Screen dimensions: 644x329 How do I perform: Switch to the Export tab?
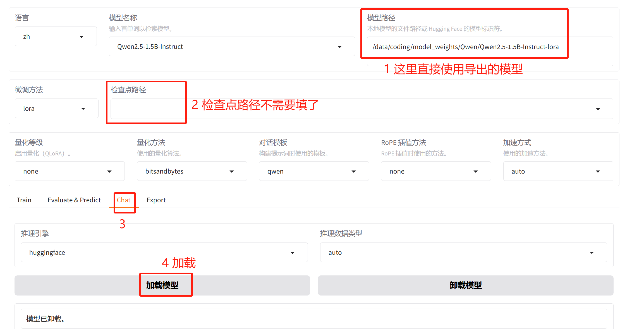point(156,200)
